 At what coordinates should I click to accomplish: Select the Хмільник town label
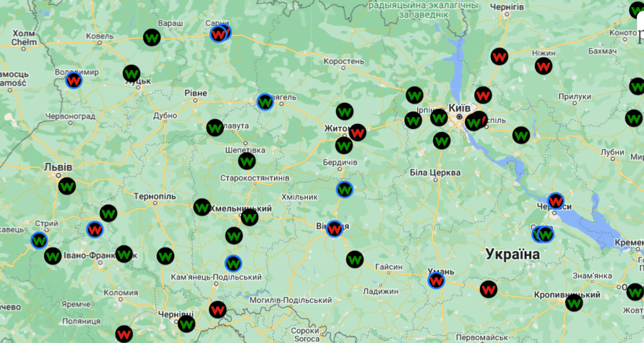pos(300,197)
